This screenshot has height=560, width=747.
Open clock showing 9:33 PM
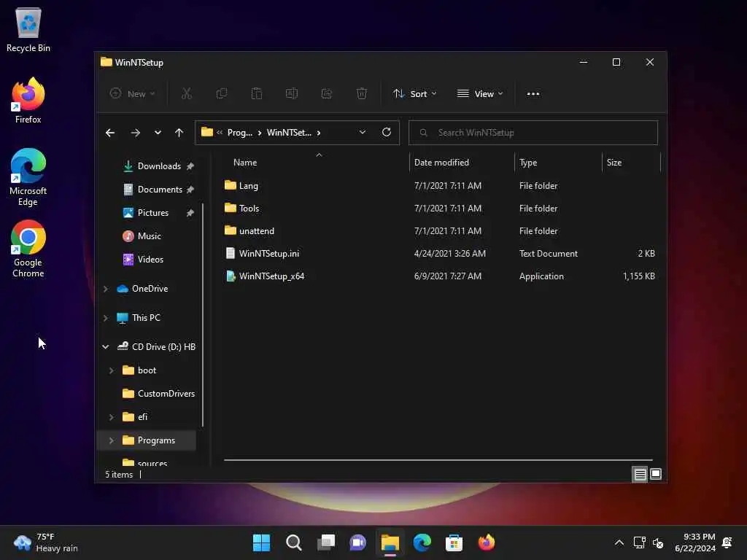click(694, 542)
